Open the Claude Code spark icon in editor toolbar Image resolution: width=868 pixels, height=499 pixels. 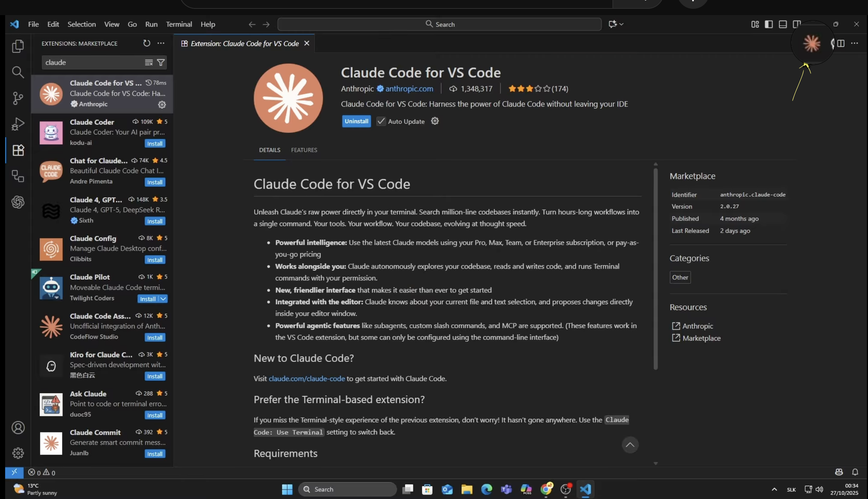pyautogui.click(x=811, y=43)
